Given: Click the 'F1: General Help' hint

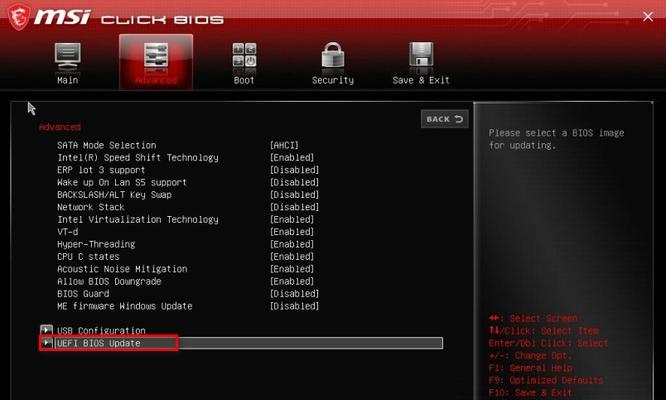Looking at the screenshot, I should click(531, 368).
